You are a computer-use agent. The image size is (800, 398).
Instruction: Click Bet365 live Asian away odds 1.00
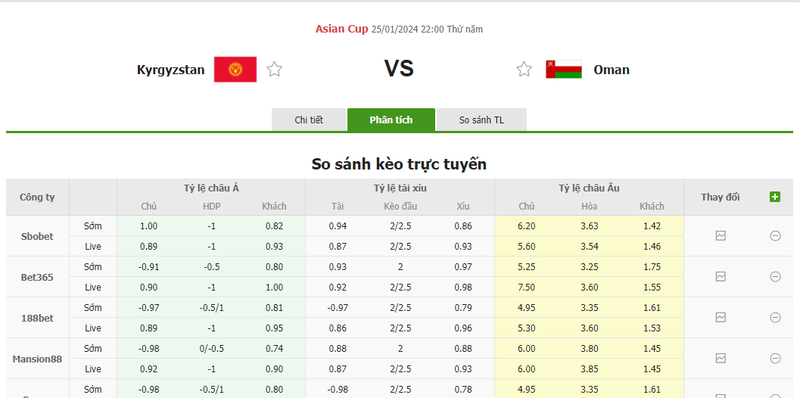[x=274, y=287]
